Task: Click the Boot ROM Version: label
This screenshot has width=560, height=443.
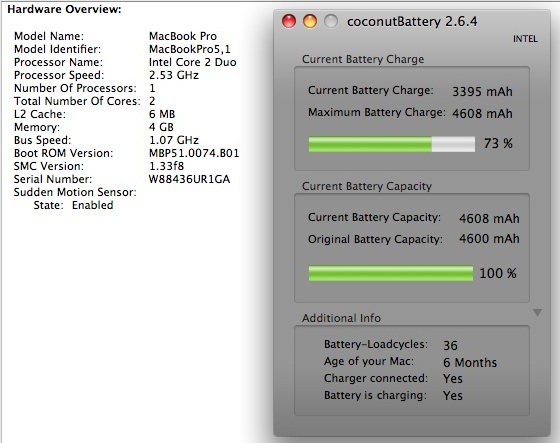Action: [x=64, y=153]
